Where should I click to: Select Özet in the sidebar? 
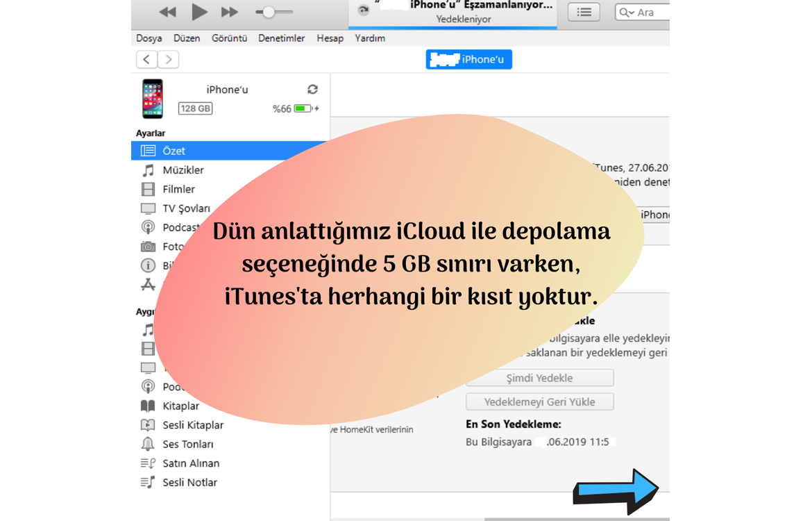tap(230, 151)
